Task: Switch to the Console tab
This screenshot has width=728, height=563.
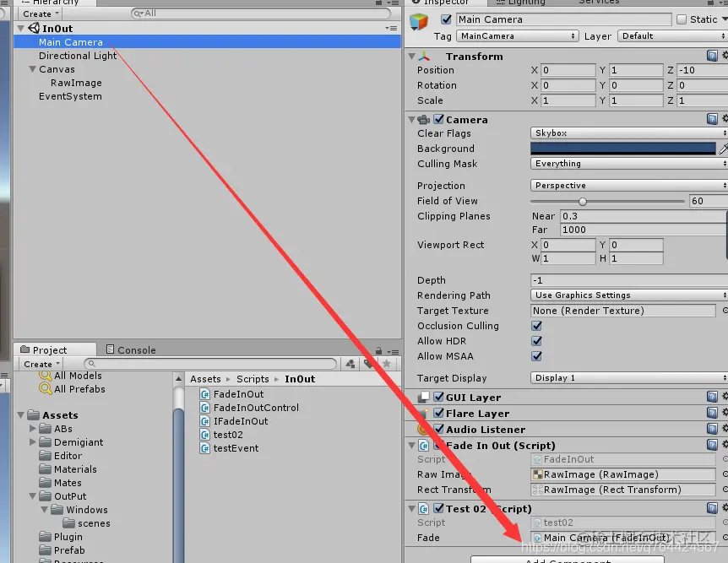Action: pyautogui.click(x=131, y=350)
